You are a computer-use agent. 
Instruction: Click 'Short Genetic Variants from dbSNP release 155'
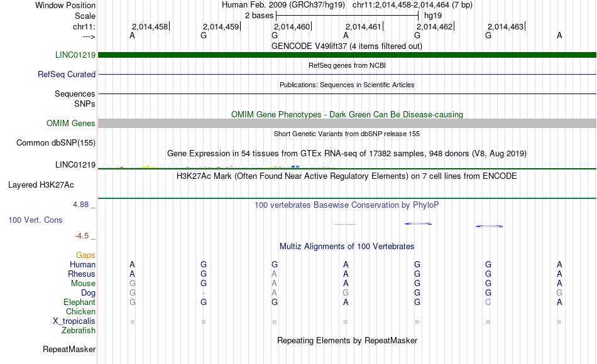tap(347, 134)
